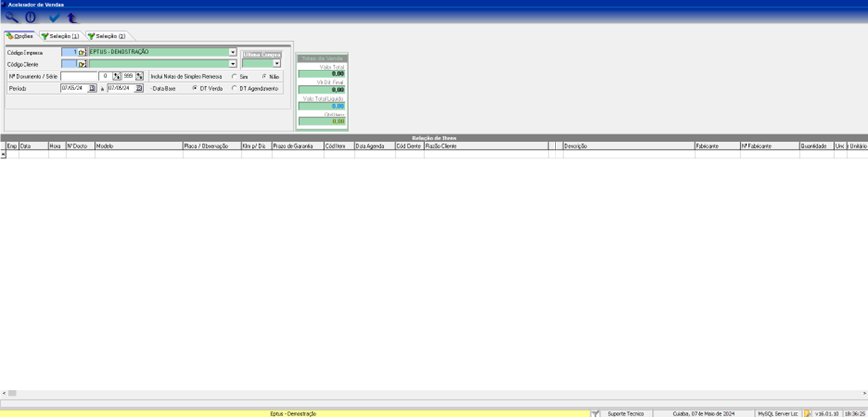Switch to the Seleção (1) tab
Image resolution: width=868 pixels, height=417 pixels.
pos(61,36)
